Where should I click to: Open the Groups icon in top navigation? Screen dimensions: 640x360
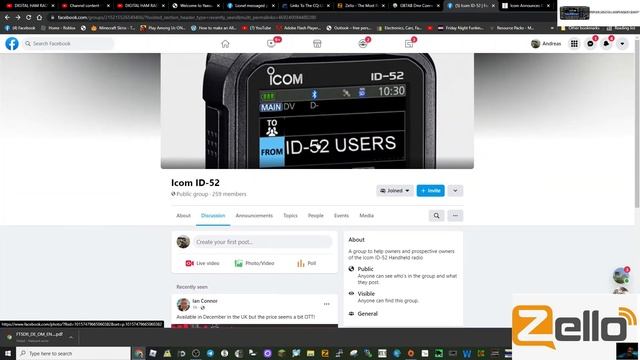[363, 44]
